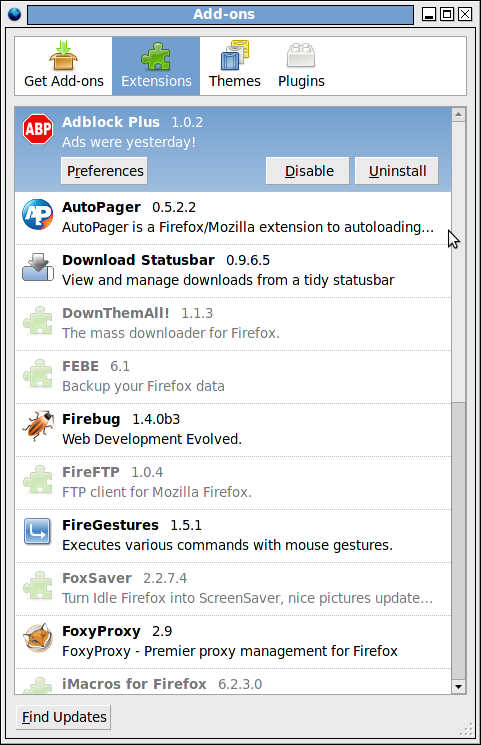Image resolution: width=481 pixels, height=745 pixels.
Task: Uninstall the Adblock Plus extension
Action: [x=397, y=171]
